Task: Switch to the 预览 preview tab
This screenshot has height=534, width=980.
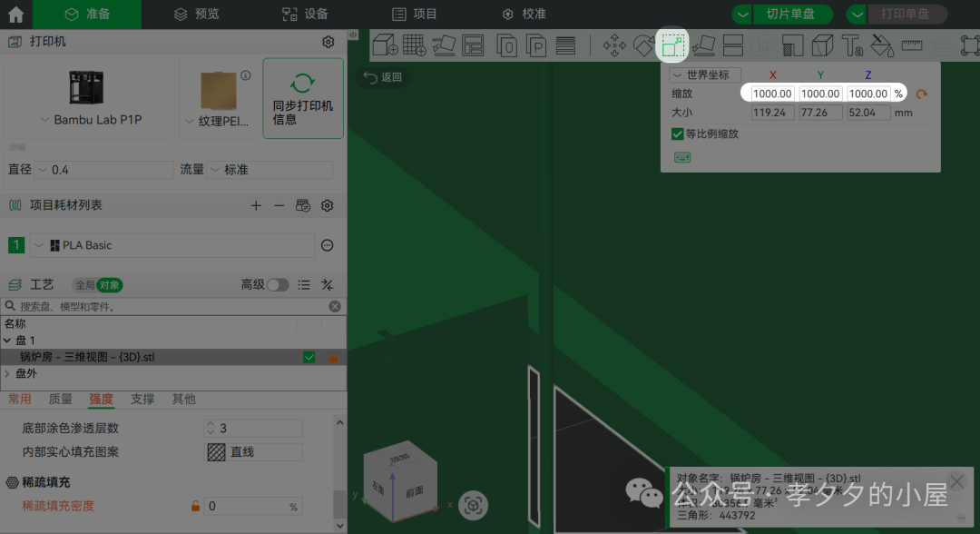Action: coord(196,15)
